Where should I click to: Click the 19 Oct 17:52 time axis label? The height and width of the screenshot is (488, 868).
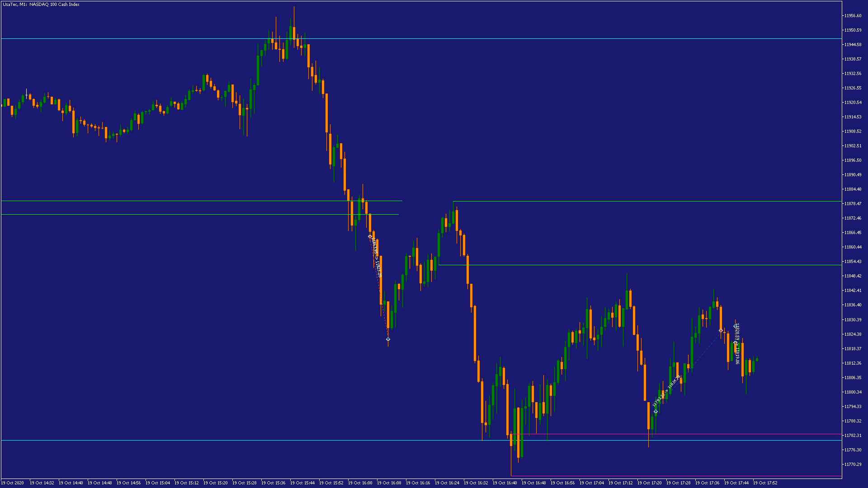tap(765, 483)
